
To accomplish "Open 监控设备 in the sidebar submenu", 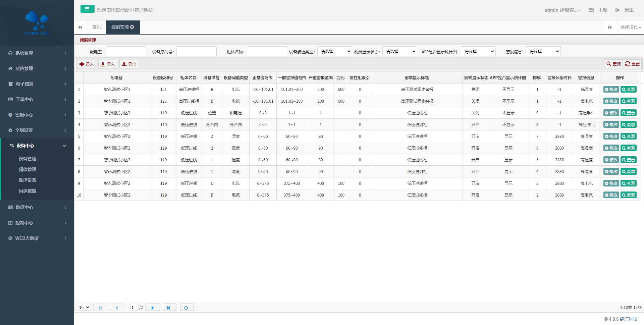I will (x=28, y=180).
